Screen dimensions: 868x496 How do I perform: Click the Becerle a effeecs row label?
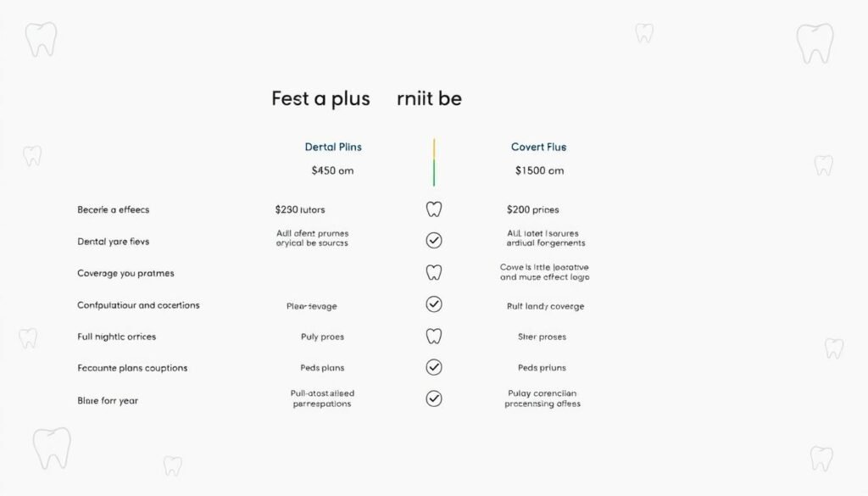point(114,209)
